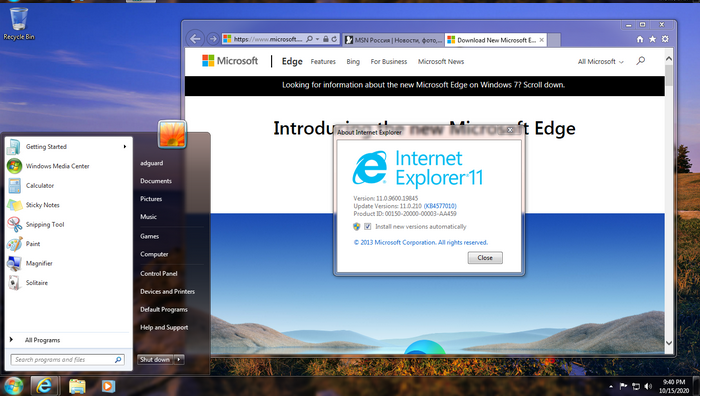Expand the All Microsoft dropdown
Viewport: 701px width, 397px height.
tap(600, 62)
